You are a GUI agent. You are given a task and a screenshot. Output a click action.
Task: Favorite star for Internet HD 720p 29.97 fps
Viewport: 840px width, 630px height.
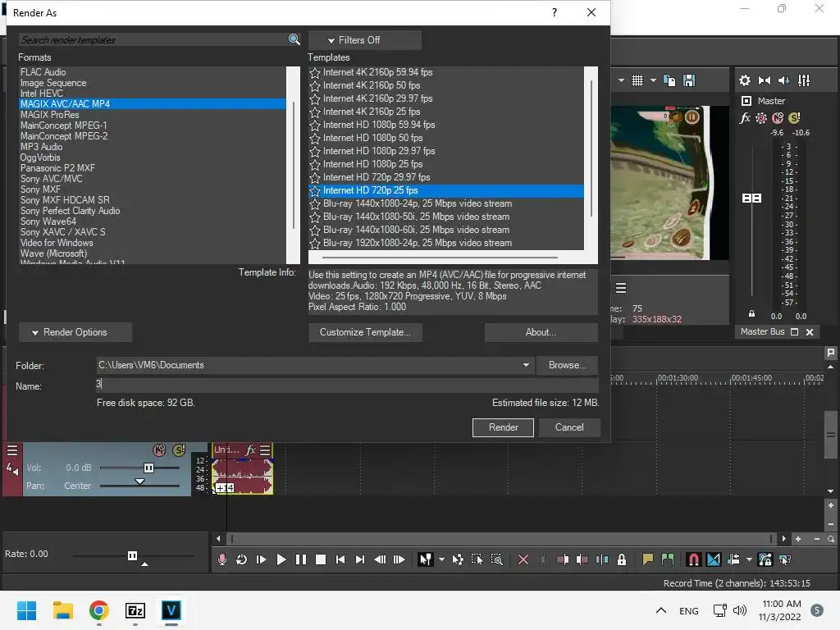click(x=315, y=177)
